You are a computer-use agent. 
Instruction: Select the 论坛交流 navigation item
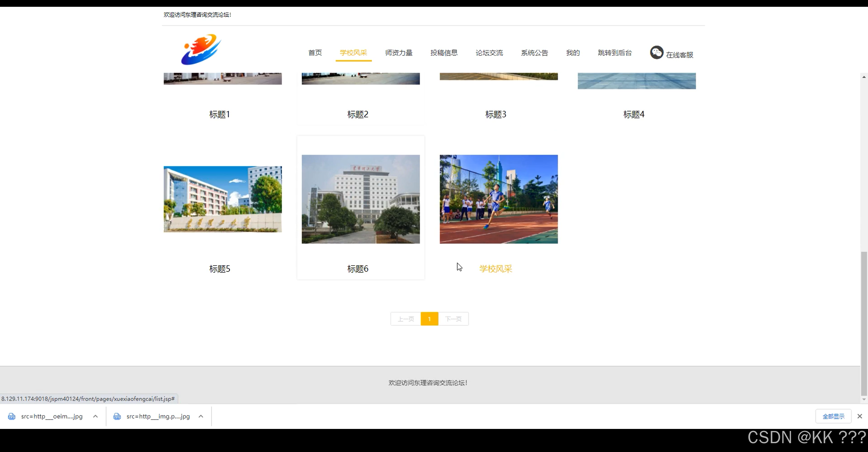(x=489, y=53)
